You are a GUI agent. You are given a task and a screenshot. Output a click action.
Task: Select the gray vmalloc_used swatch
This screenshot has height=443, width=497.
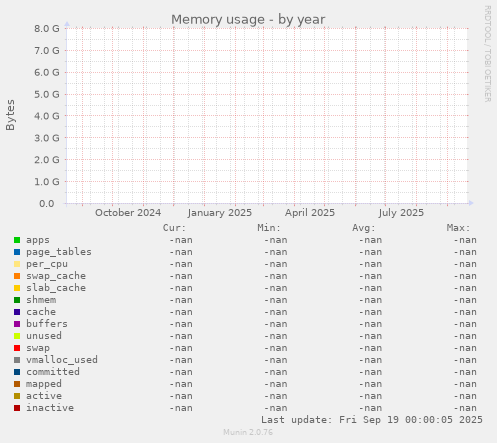17,360
